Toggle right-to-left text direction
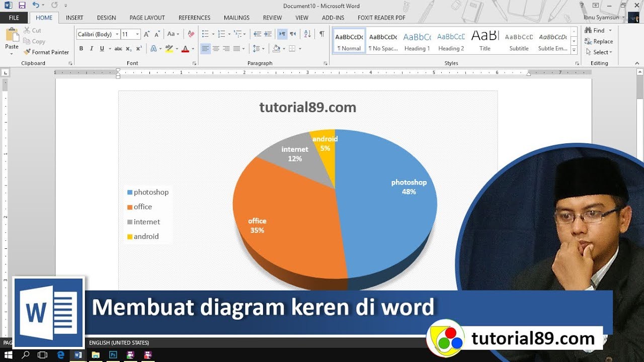Image resolution: width=644 pixels, height=362 pixels. click(x=293, y=34)
